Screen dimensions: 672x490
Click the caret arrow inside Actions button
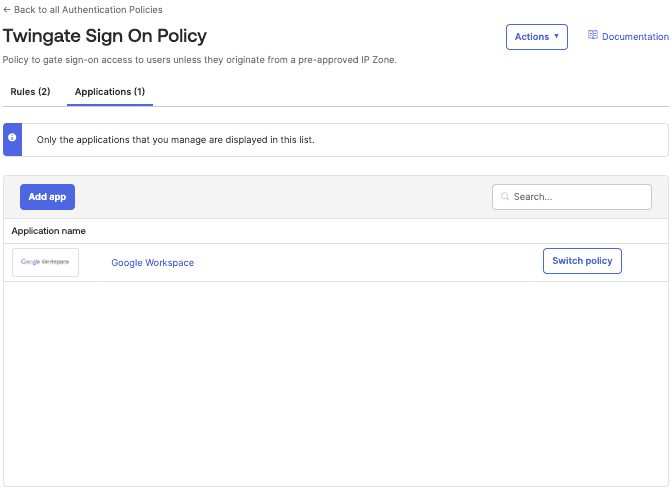(x=556, y=37)
